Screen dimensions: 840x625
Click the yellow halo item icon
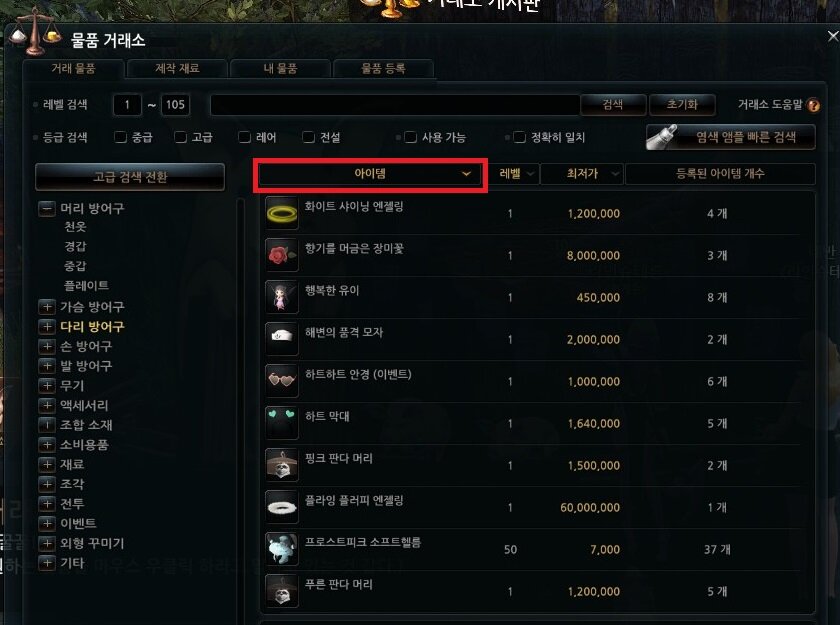[282, 213]
